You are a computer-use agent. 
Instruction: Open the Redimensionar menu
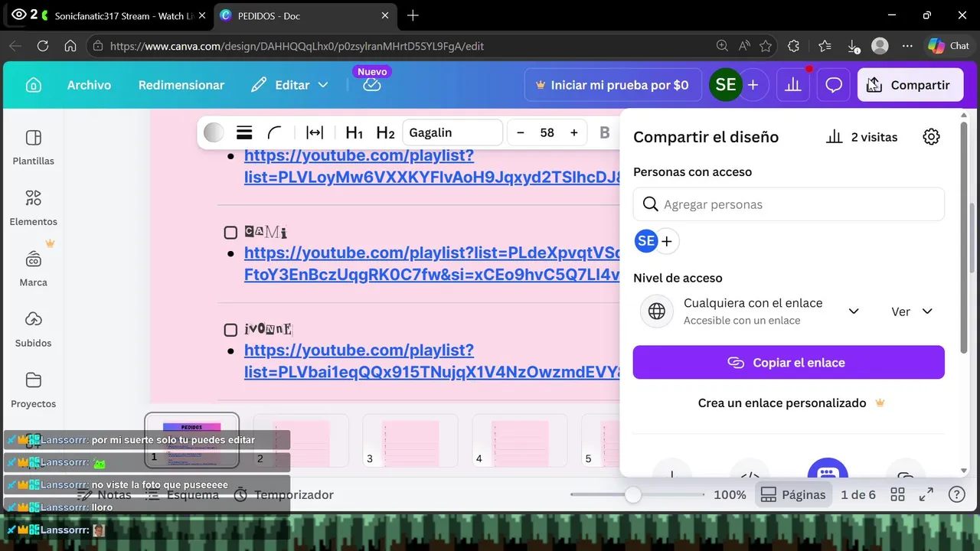181,85
